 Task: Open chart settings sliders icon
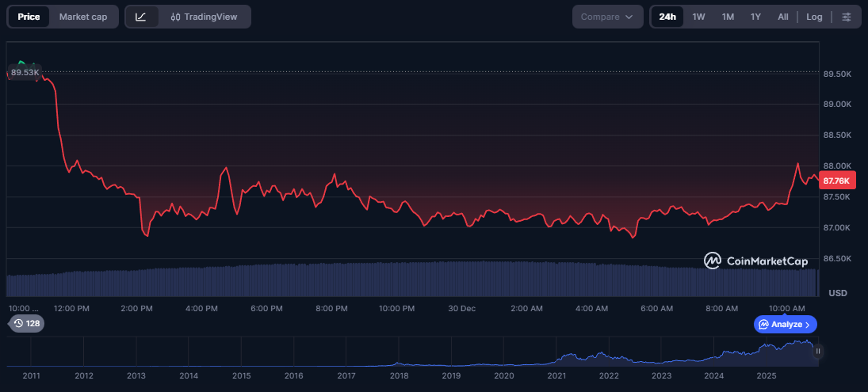pyautogui.click(x=847, y=17)
